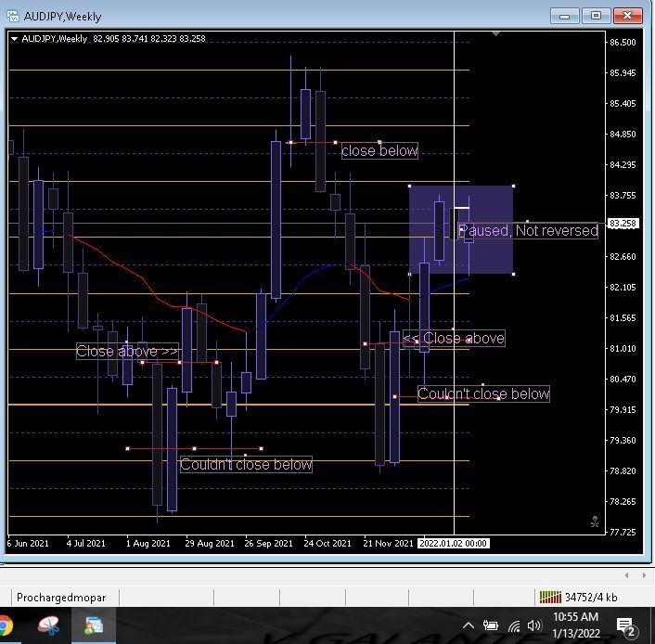Click the AUDJPY chart window icon
Viewport: 655px width, 644px height.
[13, 17]
